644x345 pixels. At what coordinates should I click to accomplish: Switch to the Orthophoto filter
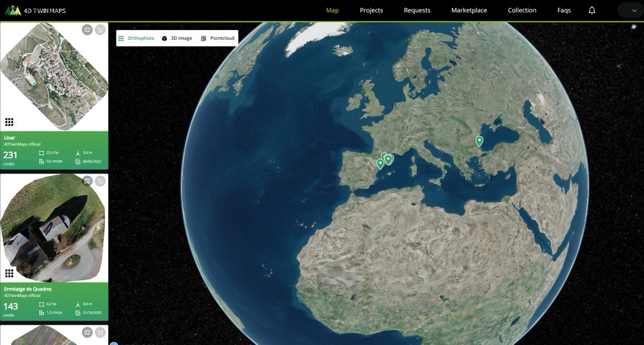click(x=136, y=38)
